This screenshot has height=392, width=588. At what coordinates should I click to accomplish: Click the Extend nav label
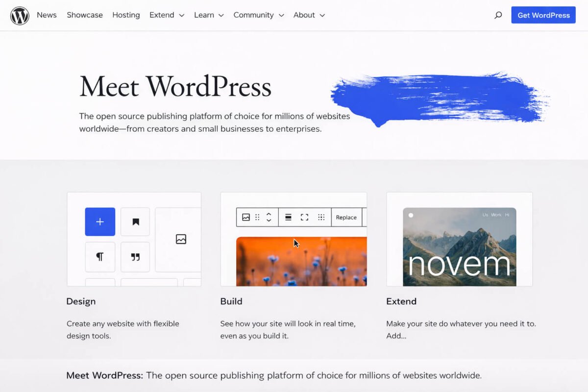pos(162,15)
